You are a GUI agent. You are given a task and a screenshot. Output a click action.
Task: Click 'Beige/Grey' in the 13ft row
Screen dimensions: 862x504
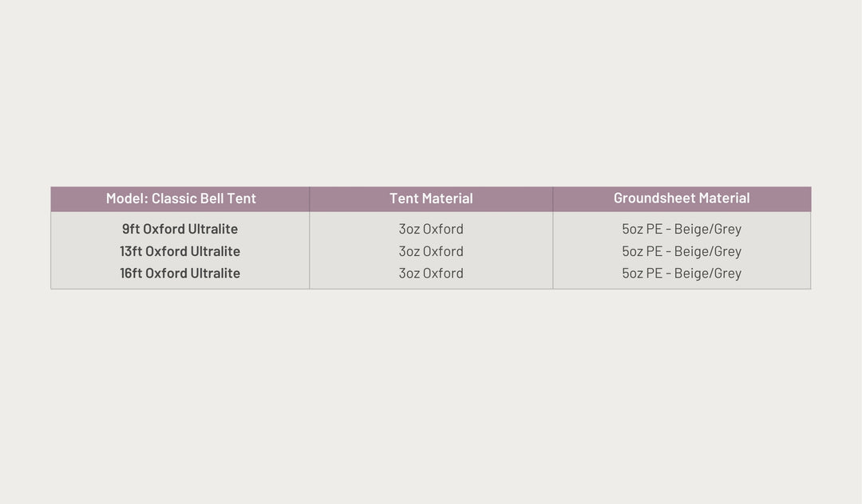708,251
